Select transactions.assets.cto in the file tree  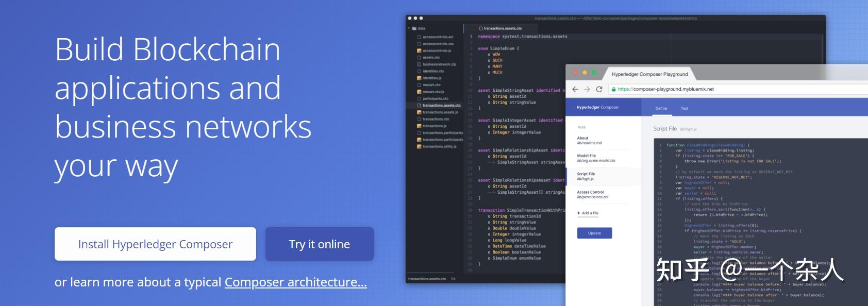point(442,105)
